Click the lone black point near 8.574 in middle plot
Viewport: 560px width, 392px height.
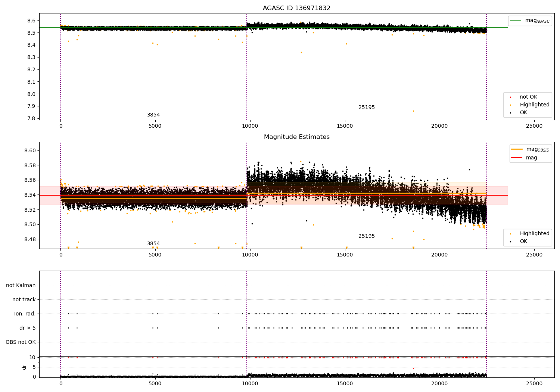(x=469, y=169)
